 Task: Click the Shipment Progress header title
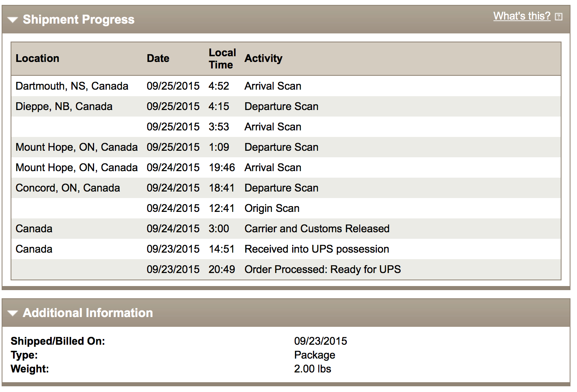tap(78, 20)
